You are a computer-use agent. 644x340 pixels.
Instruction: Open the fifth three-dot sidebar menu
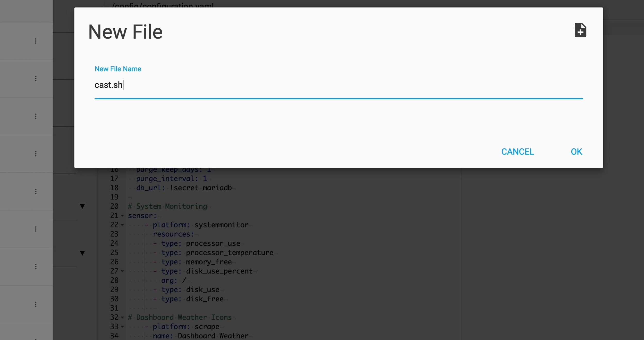(36, 191)
